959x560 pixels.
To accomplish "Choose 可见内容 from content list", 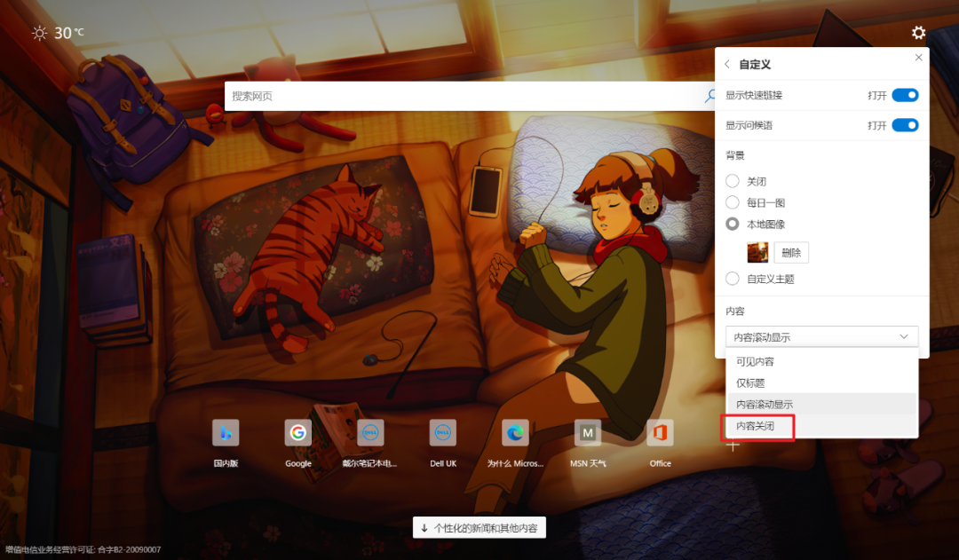I will 821,361.
